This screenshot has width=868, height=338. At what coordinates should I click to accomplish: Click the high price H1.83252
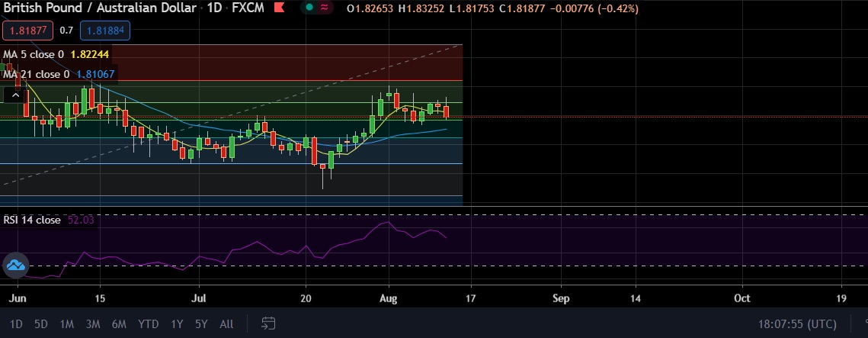421,8
